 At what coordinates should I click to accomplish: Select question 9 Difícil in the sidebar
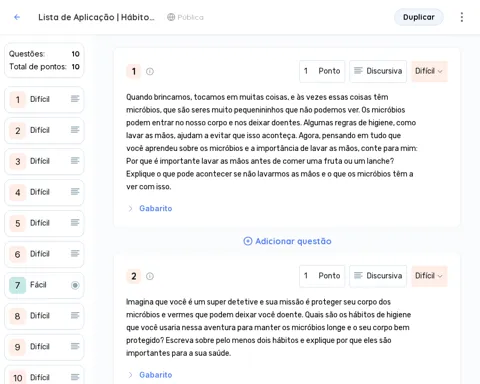click(44, 347)
